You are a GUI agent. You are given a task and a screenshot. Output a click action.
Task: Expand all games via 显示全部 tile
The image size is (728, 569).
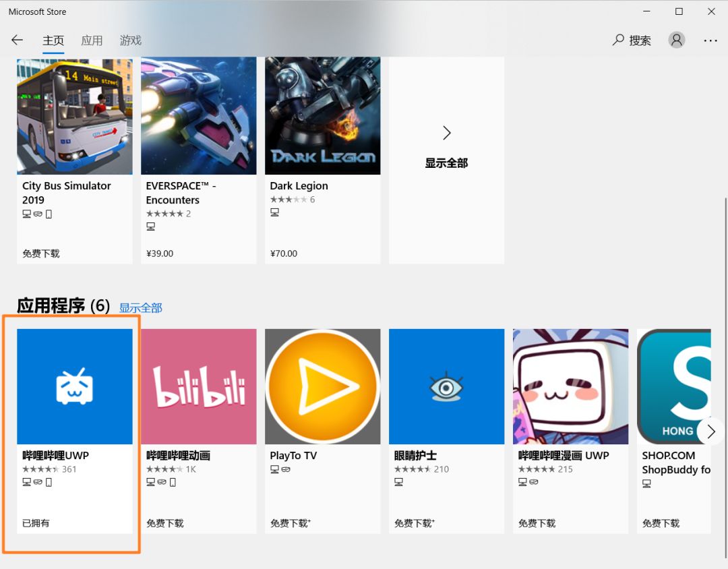[446, 147]
